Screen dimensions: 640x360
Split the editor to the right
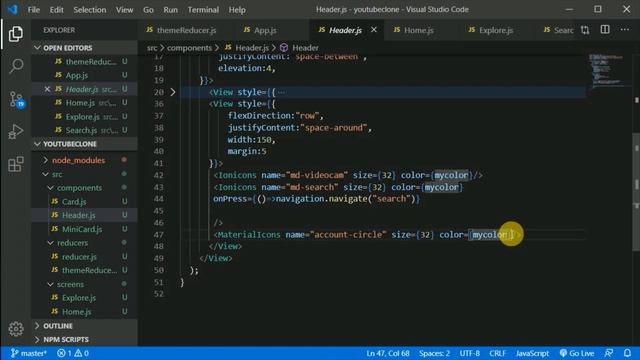pos(605,30)
